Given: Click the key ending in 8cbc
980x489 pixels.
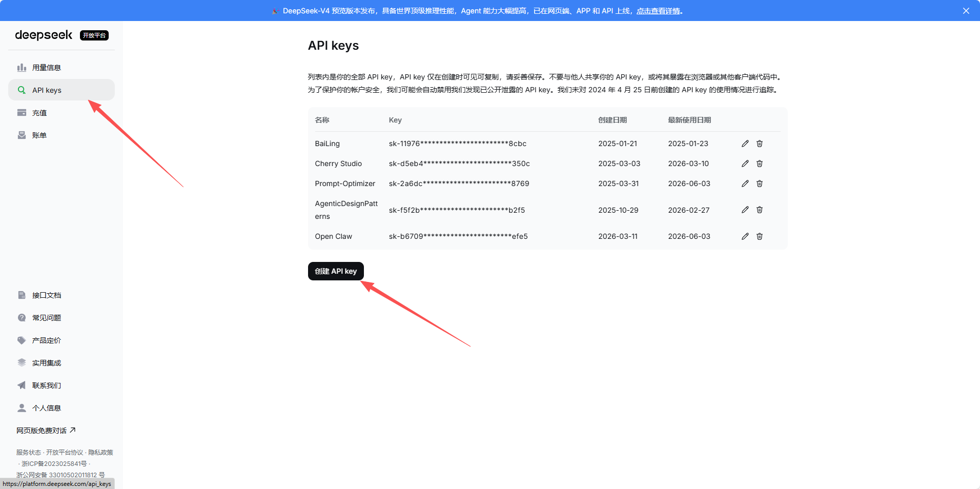Looking at the screenshot, I should [x=458, y=144].
